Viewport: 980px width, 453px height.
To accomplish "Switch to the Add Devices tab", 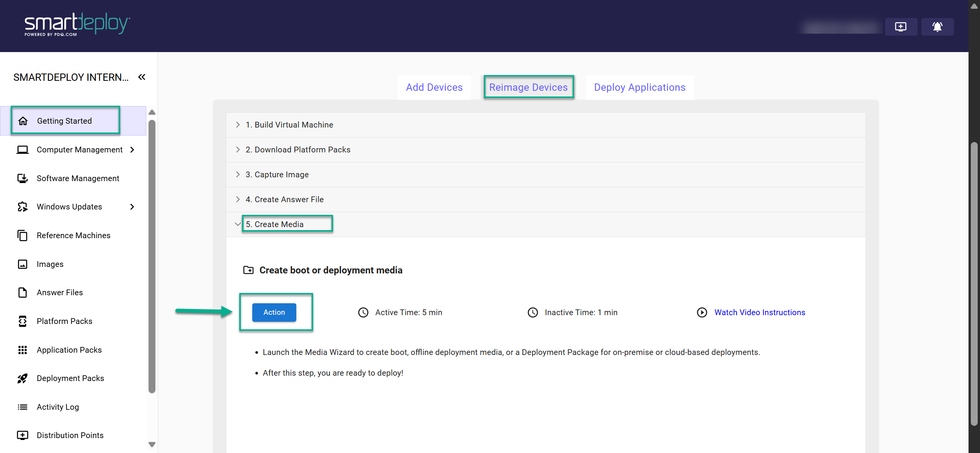I will click(x=434, y=87).
